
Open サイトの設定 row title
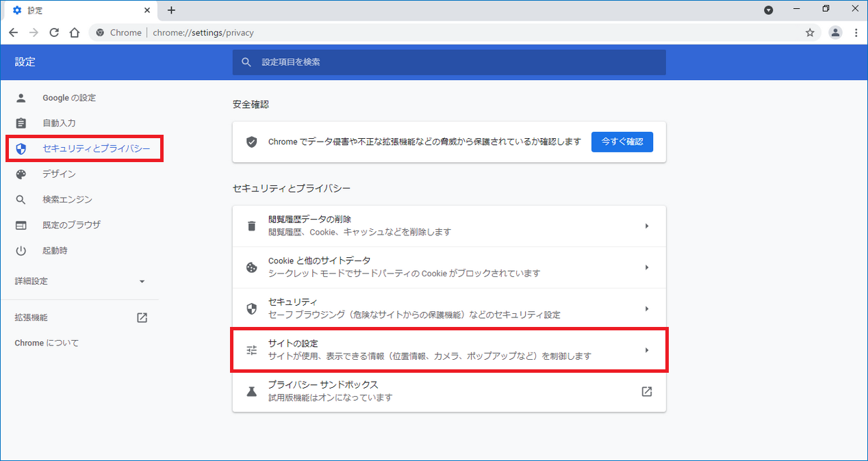pyautogui.click(x=293, y=343)
